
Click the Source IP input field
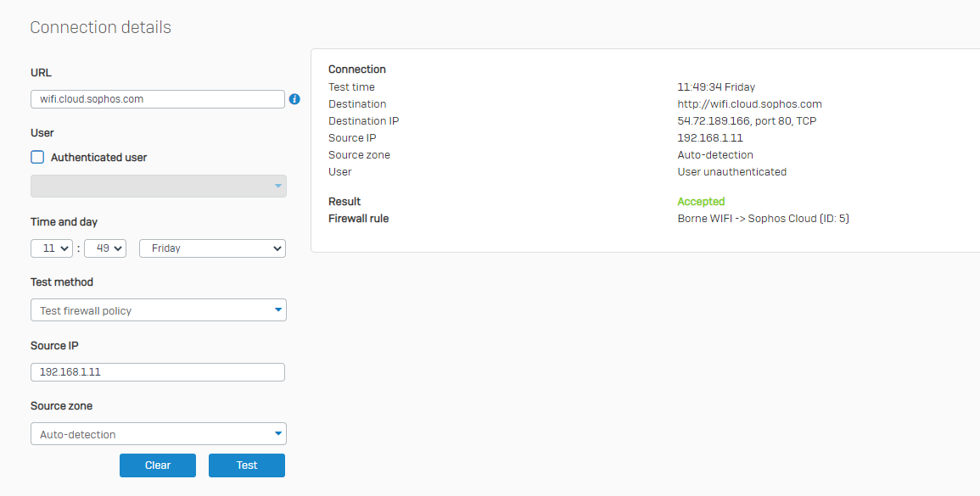158,371
